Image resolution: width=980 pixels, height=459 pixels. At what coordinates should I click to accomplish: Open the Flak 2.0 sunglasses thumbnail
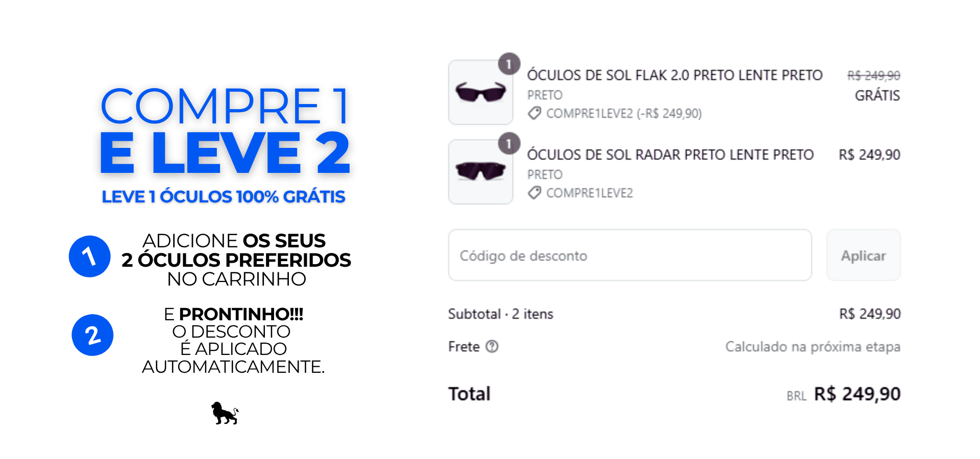[x=480, y=92]
